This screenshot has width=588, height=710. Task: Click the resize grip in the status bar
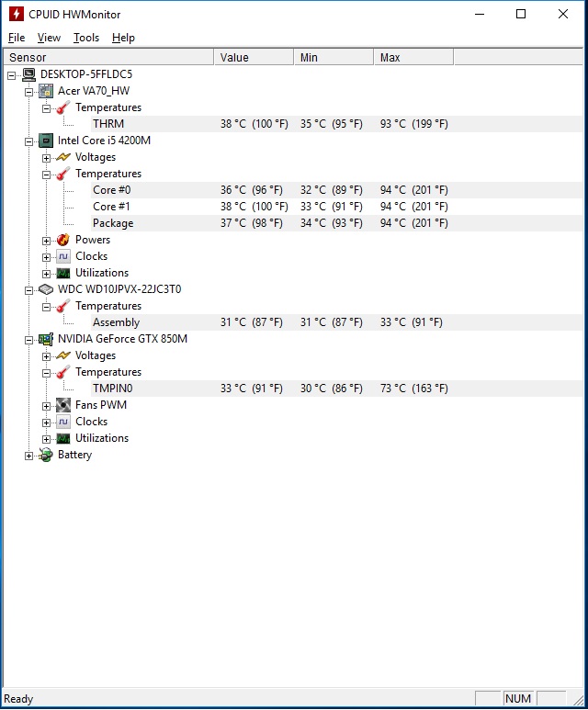578,700
